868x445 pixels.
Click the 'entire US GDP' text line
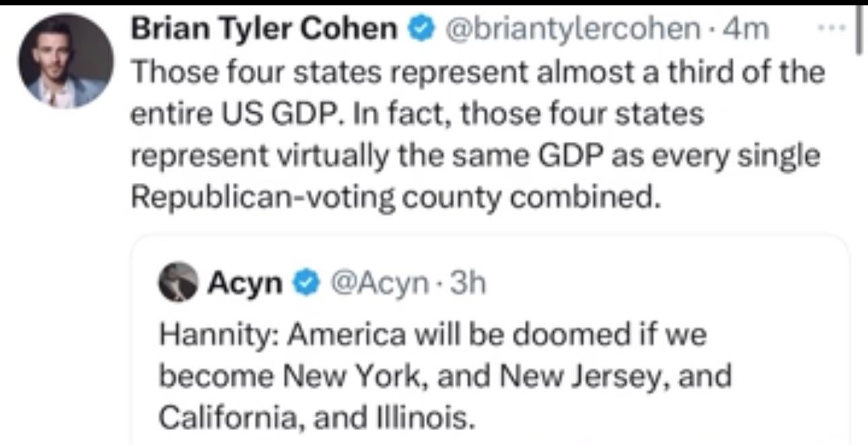point(417,114)
